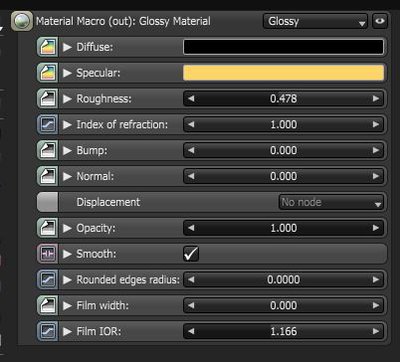
Task: Decrease Film IOR with the left arrow
Action: point(191,331)
